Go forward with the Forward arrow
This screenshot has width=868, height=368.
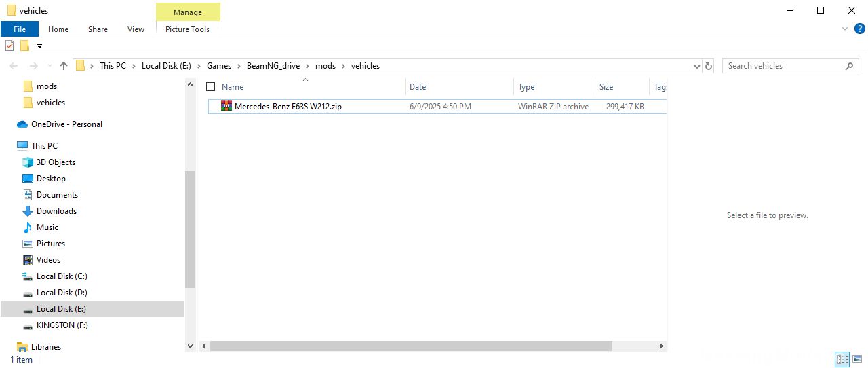[33, 66]
